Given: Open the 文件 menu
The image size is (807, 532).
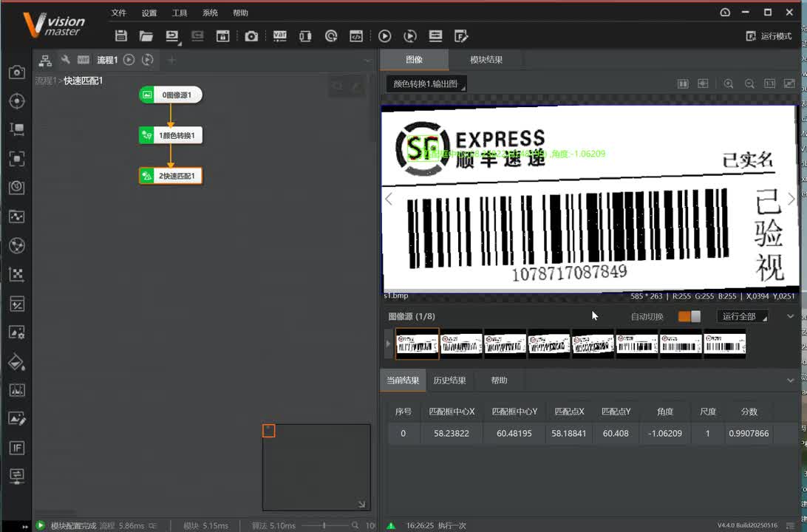Looking at the screenshot, I should (118, 13).
